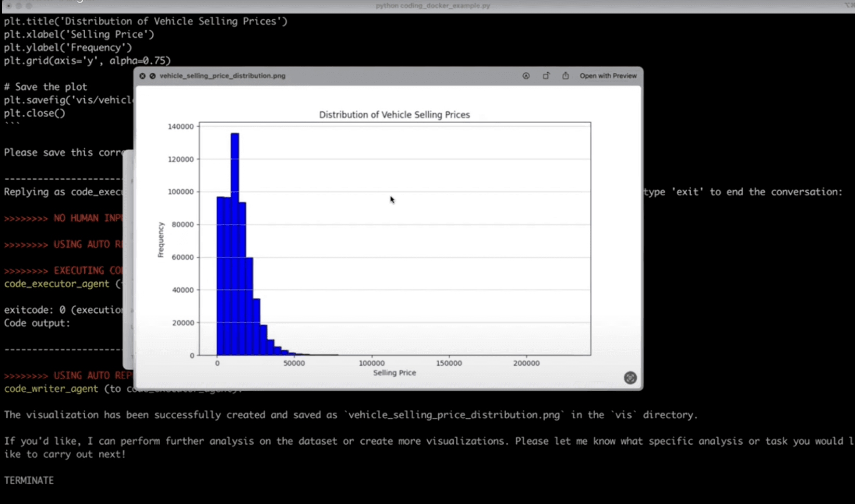Click the 140000 y-axis tick label
855x504 pixels.
180,126
